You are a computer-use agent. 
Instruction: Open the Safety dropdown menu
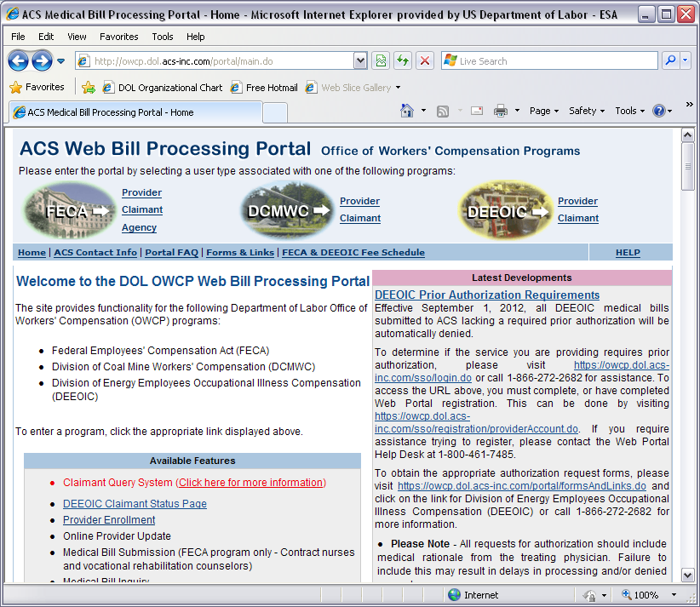point(587,111)
